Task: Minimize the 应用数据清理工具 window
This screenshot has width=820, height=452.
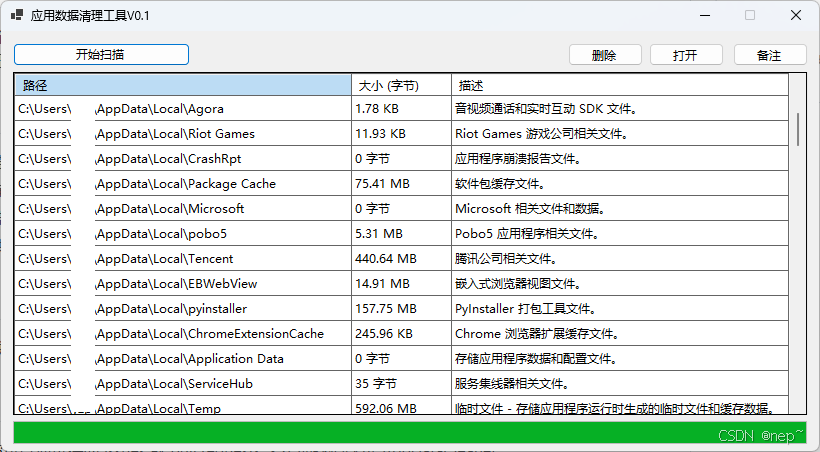Action: click(705, 15)
